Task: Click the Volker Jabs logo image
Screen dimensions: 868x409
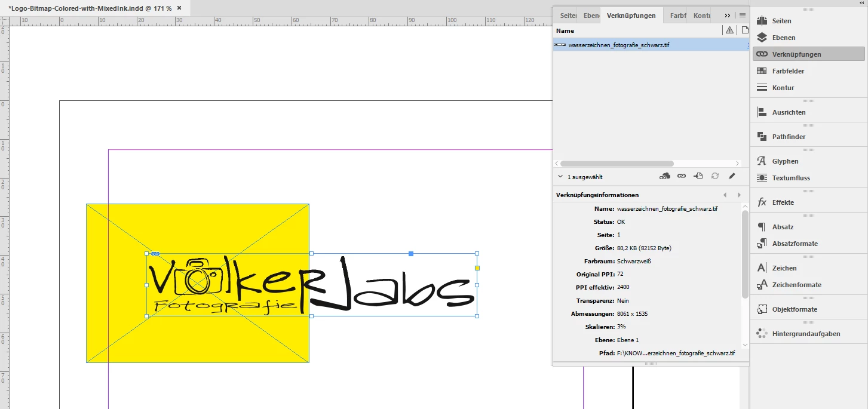Action: click(311, 285)
